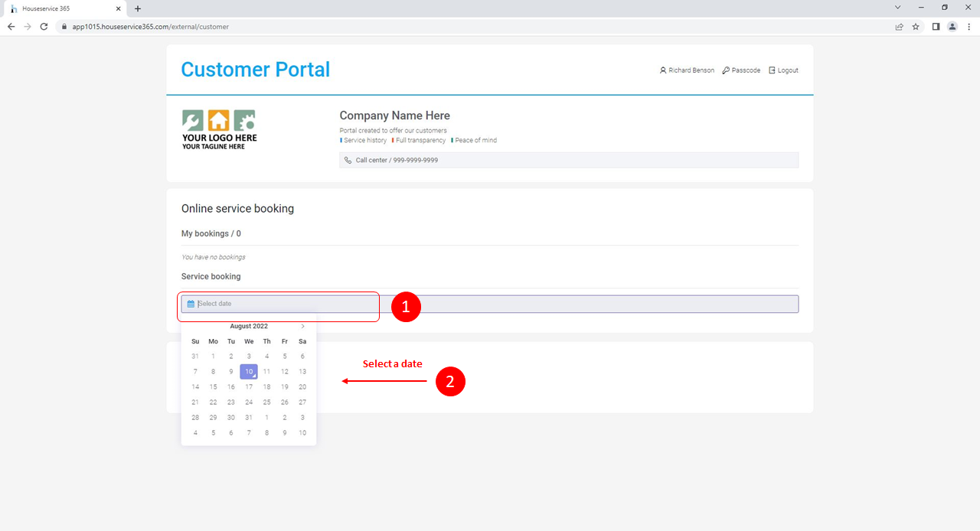Select highlighted date 10 in August

(x=249, y=371)
